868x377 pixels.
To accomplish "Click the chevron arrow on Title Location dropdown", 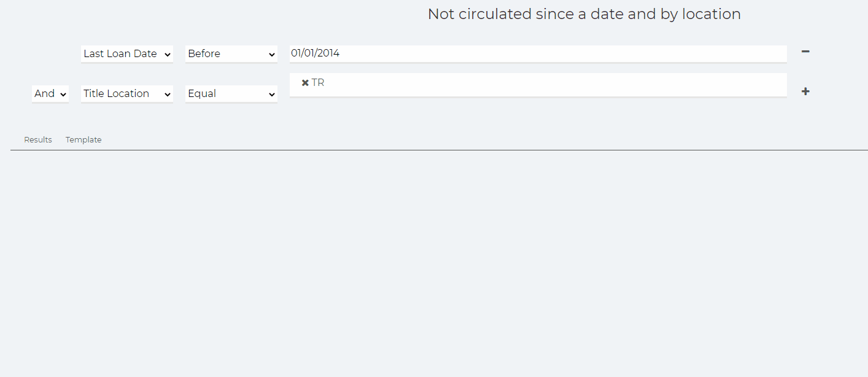I will (168, 94).
